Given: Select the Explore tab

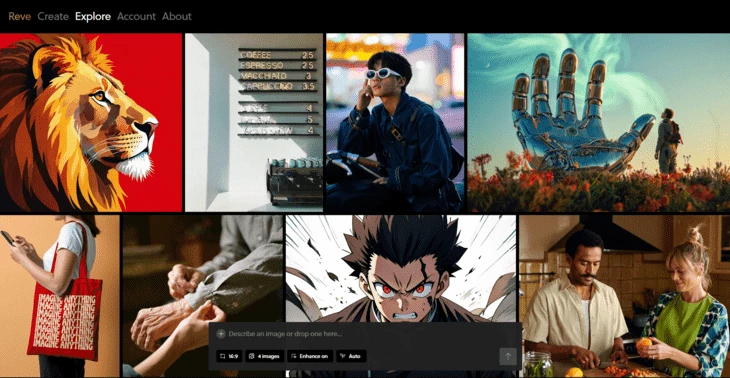Looking at the screenshot, I should tap(93, 16).
